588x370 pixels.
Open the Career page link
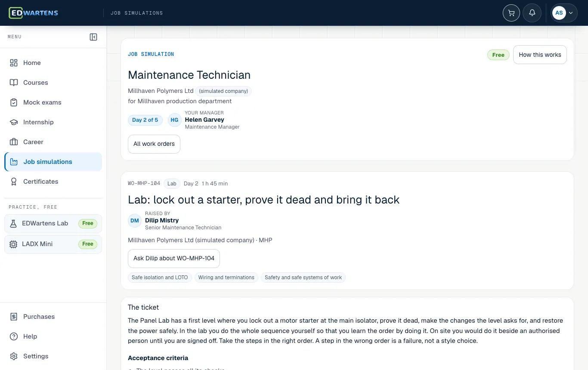click(x=53, y=142)
